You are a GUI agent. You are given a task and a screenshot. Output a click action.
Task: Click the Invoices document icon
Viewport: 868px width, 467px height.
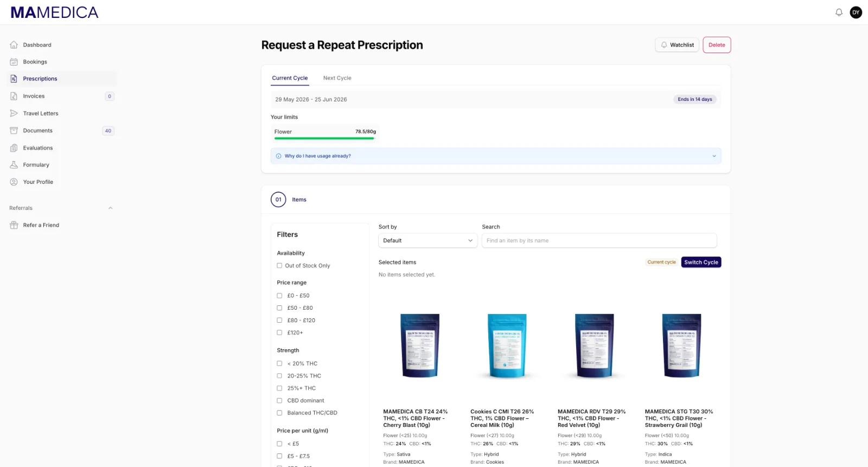[x=14, y=96]
